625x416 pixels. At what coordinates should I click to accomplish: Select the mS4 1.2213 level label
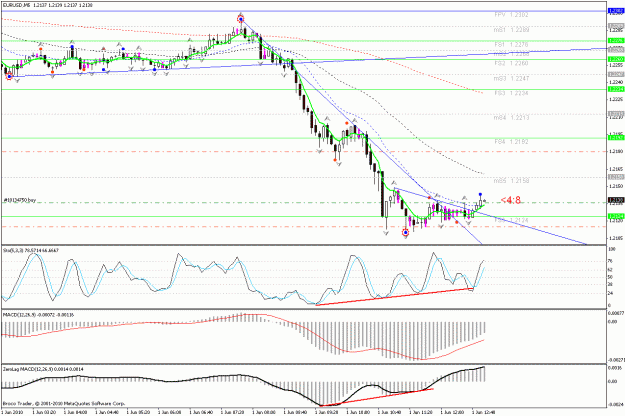pyautogui.click(x=511, y=118)
